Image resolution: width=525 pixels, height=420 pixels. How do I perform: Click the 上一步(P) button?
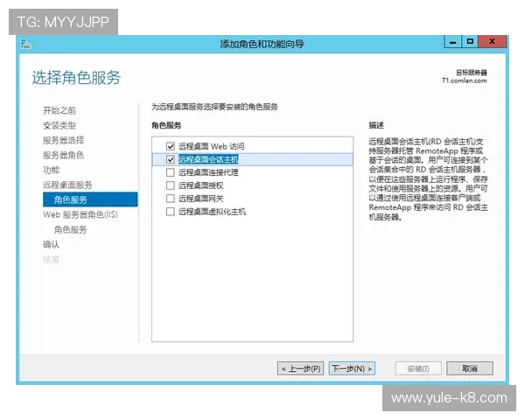pyautogui.click(x=300, y=368)
